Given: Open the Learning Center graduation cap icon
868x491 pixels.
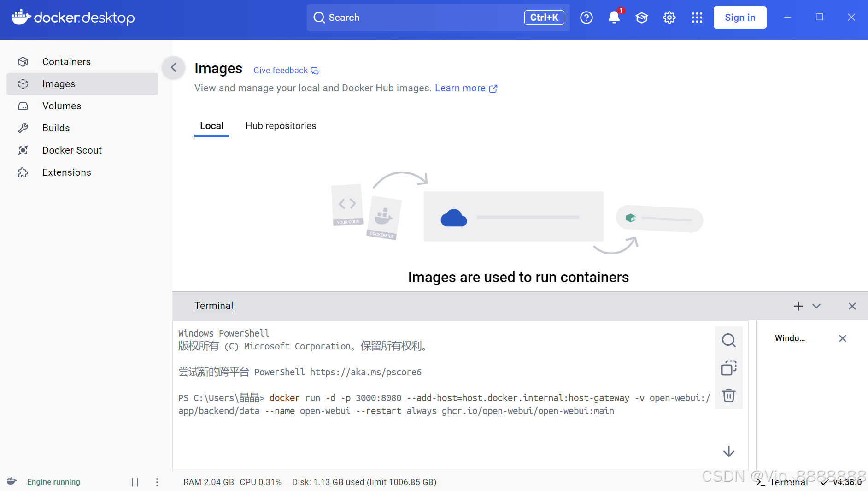Looking at the screenshot, I should (x=641, y=17).
